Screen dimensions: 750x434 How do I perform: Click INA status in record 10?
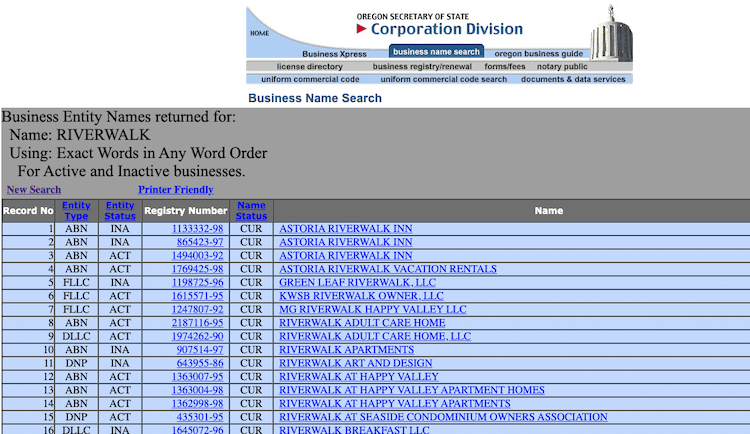[120, 350]
